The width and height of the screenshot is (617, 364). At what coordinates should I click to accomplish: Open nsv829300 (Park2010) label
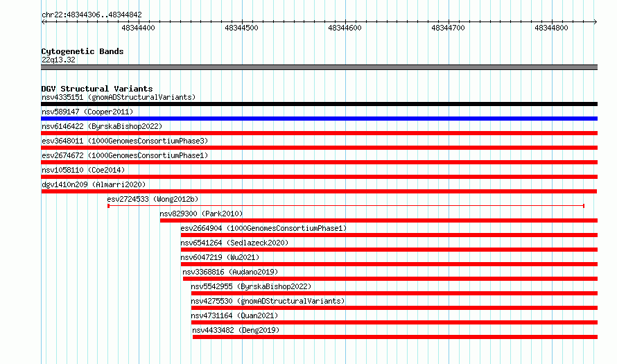pyautogui.click(x=201, y=214)
